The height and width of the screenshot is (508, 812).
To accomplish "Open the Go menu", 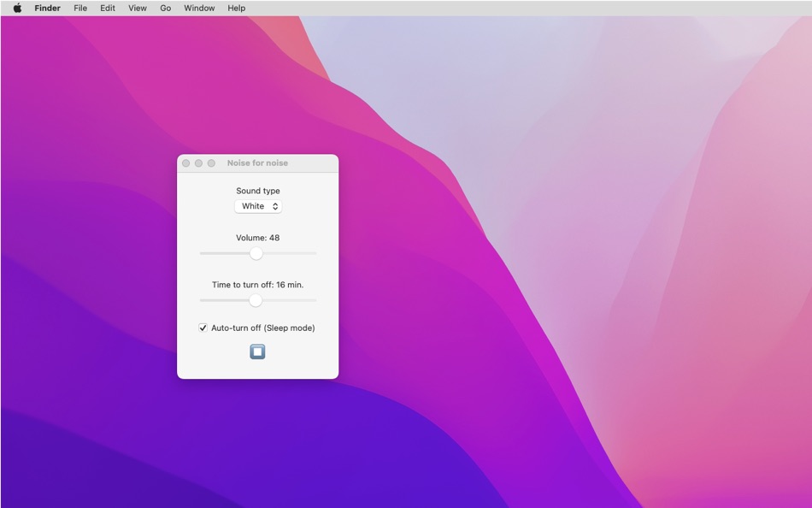I will pos(165,8).
